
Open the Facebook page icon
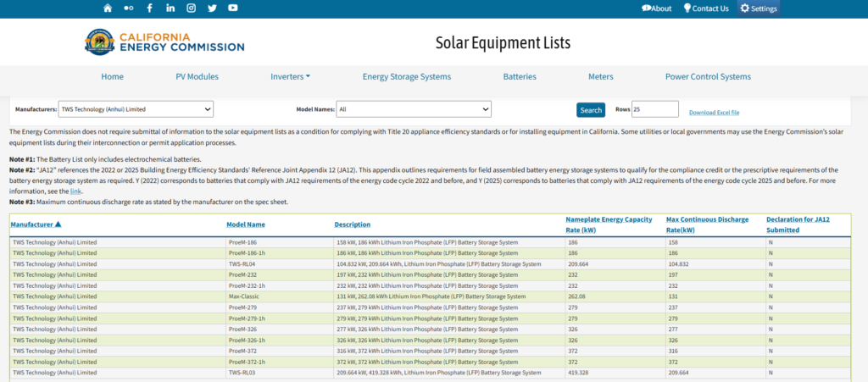tap(150, 8)
